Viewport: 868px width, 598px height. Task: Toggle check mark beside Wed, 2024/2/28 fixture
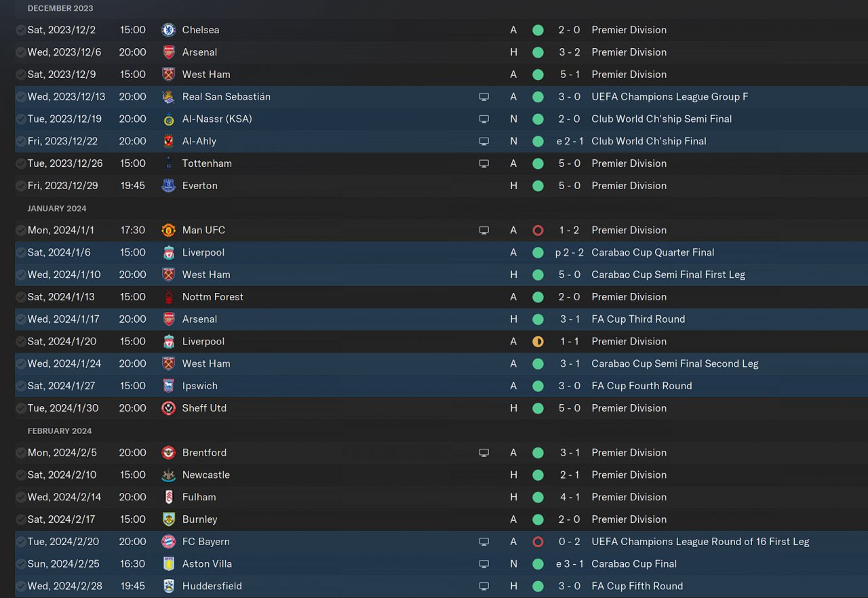21,586
